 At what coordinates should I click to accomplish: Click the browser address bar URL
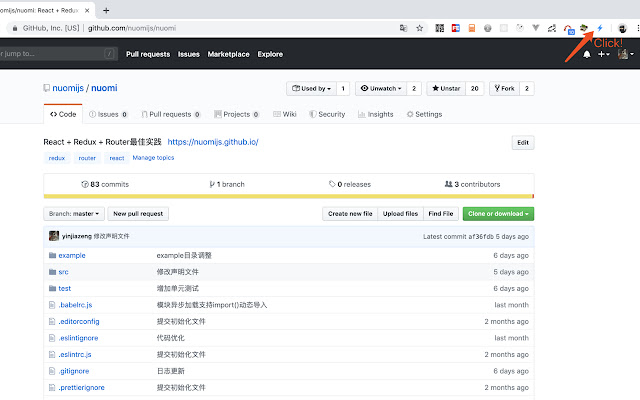132,28
